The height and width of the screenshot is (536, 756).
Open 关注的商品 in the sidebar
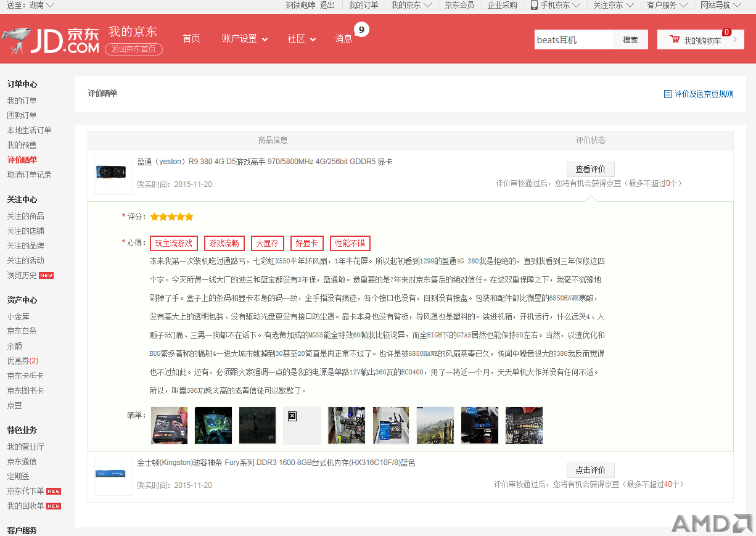25,216
